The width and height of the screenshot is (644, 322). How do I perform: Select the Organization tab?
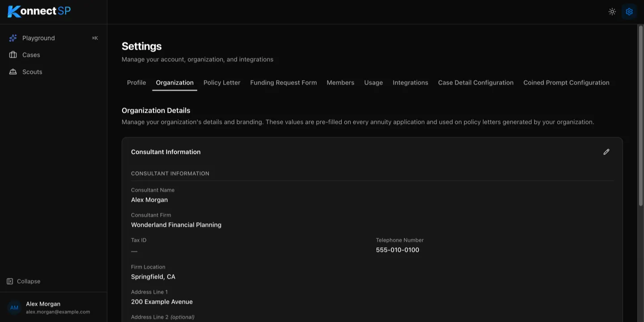tap(175, 83)
